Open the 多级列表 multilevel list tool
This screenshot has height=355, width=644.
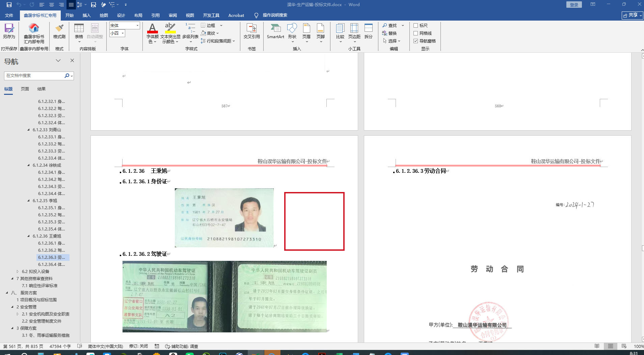tap(190, 33)
